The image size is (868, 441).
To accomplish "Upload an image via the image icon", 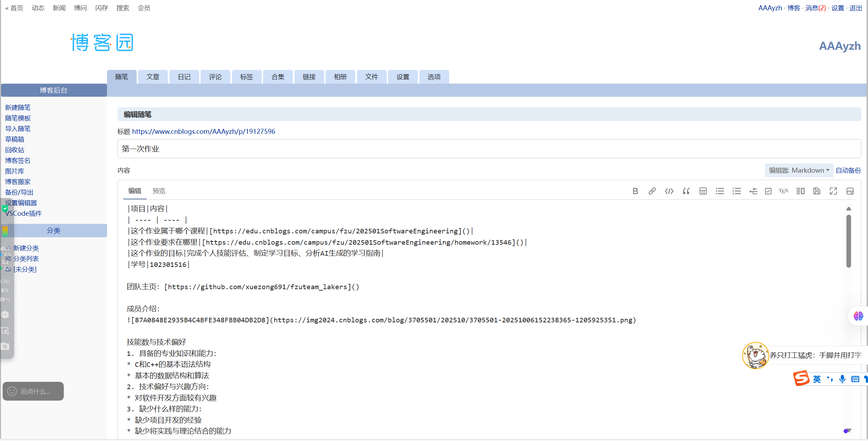I will coord(850,191).
